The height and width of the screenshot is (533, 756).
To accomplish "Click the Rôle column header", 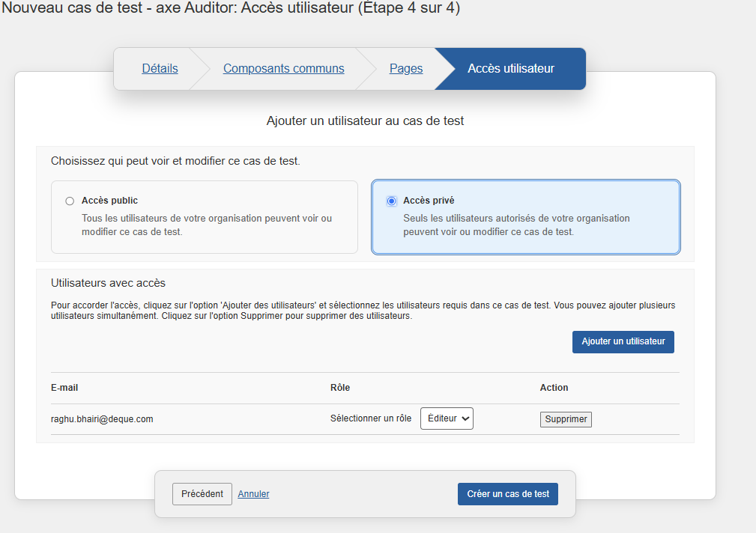I will point(340,388).
